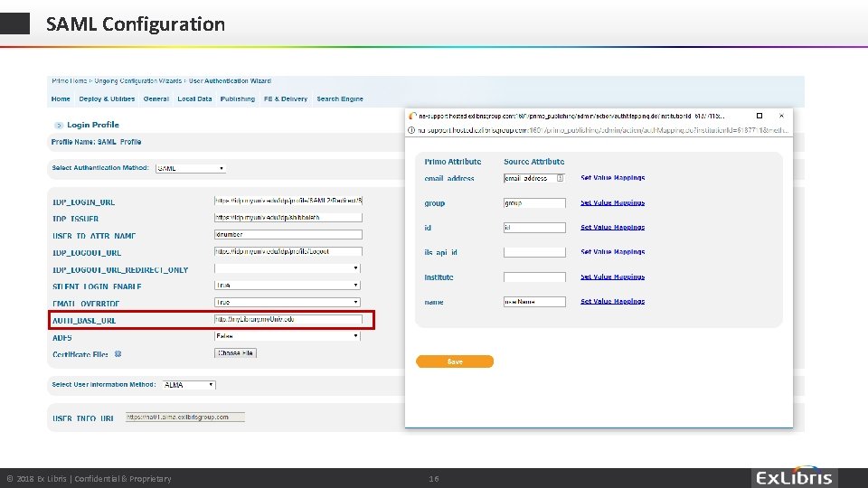
Task: Open the Publishing menu
Action: click(238, 99)
